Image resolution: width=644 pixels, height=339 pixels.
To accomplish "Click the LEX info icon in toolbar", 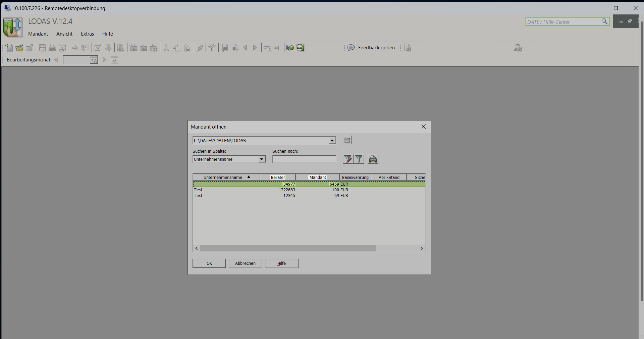I will [300, 48].
